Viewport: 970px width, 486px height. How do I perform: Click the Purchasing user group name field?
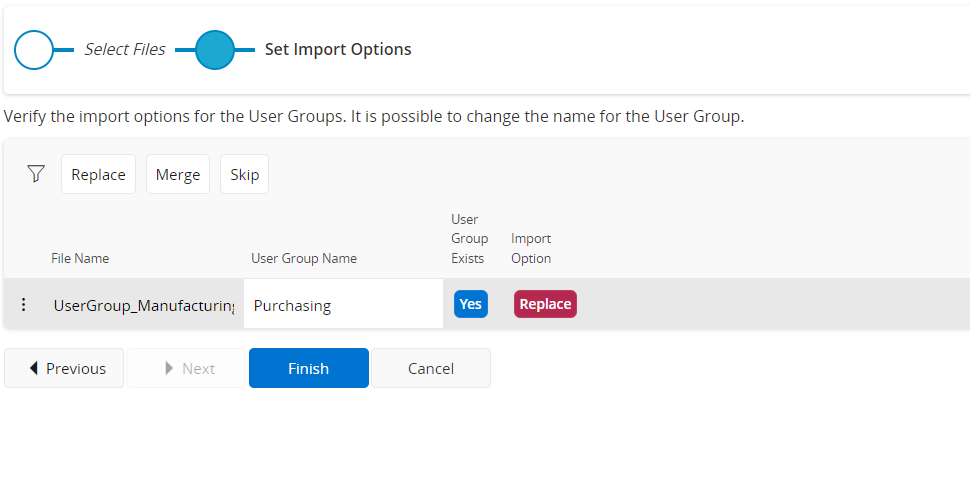[342, 305]
